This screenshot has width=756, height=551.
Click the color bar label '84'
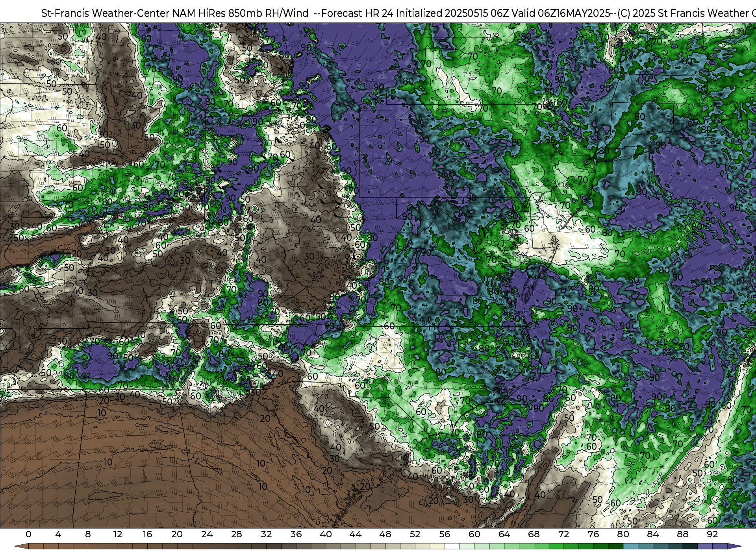click(x=653, y=534)
